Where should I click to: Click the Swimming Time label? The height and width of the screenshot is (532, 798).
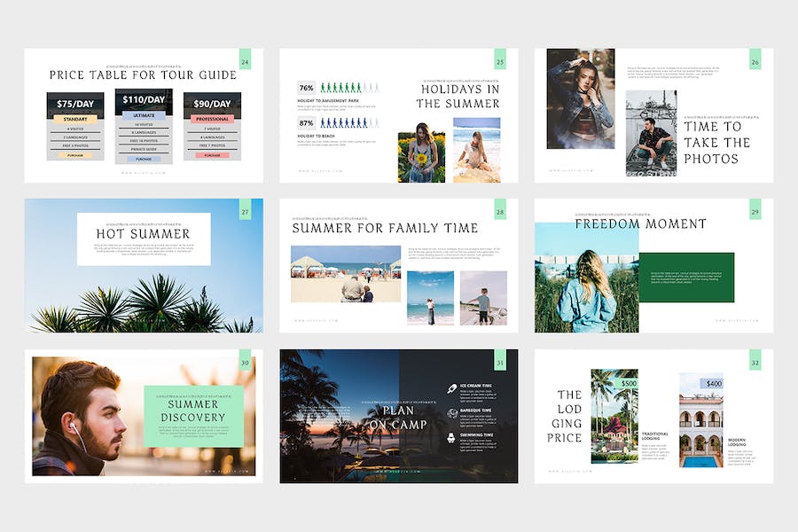pos(477,434)
